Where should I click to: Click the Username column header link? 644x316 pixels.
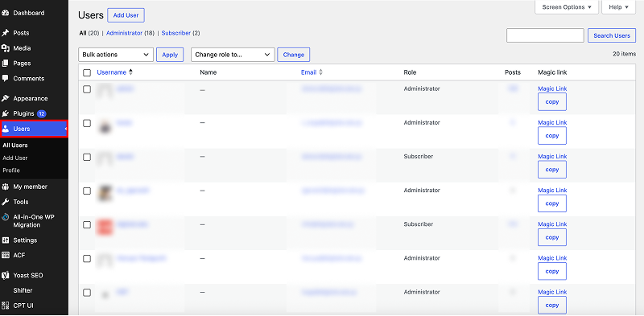111,72
